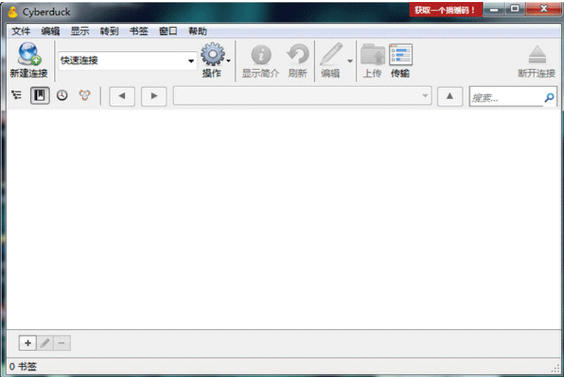Viewport: 564px width, 377px height.
Task: Toggle the Bookmarks view button
Action: (x=40, y=96)
